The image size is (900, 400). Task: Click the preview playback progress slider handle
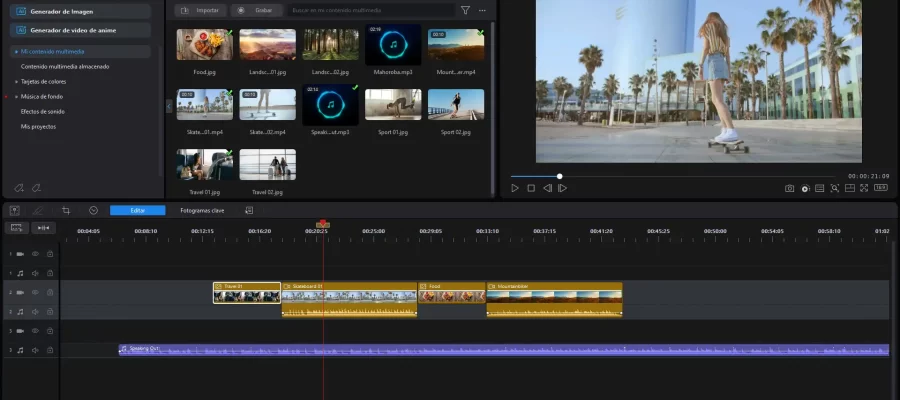point(559,176)
